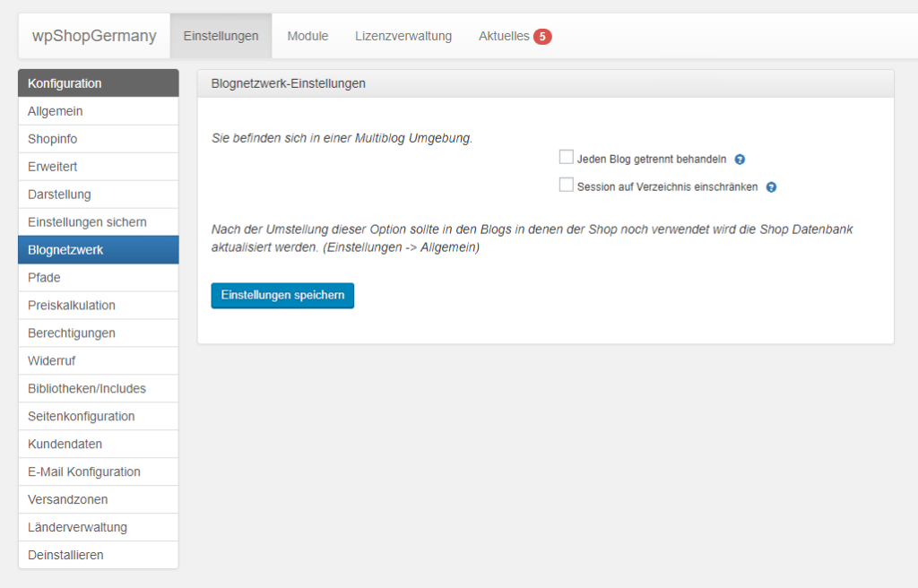Go to Seitenkonfiguration

click(x=99, y=417)
